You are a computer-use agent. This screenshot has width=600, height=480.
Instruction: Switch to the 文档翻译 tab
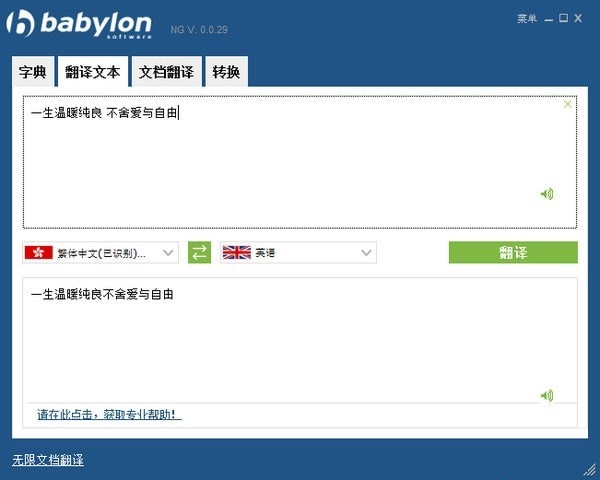pyautogui.click(x=166, y=72)
